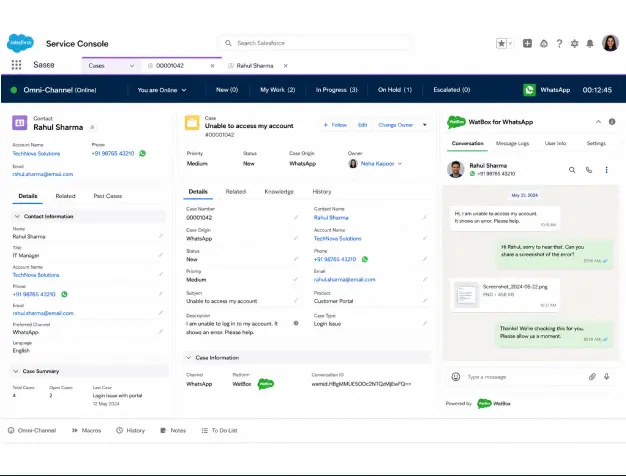This screenshot has height=476, width=626.
Task: Open the Favorites list dropdown arrow
Action: (x=510, y=43)
